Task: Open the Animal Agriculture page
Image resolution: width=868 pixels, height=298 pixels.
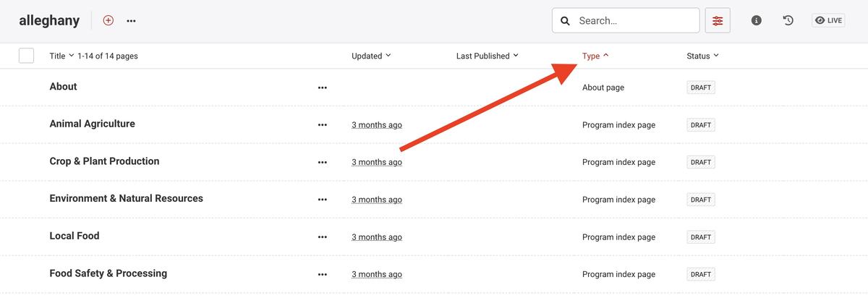Action: pos(92,124)
